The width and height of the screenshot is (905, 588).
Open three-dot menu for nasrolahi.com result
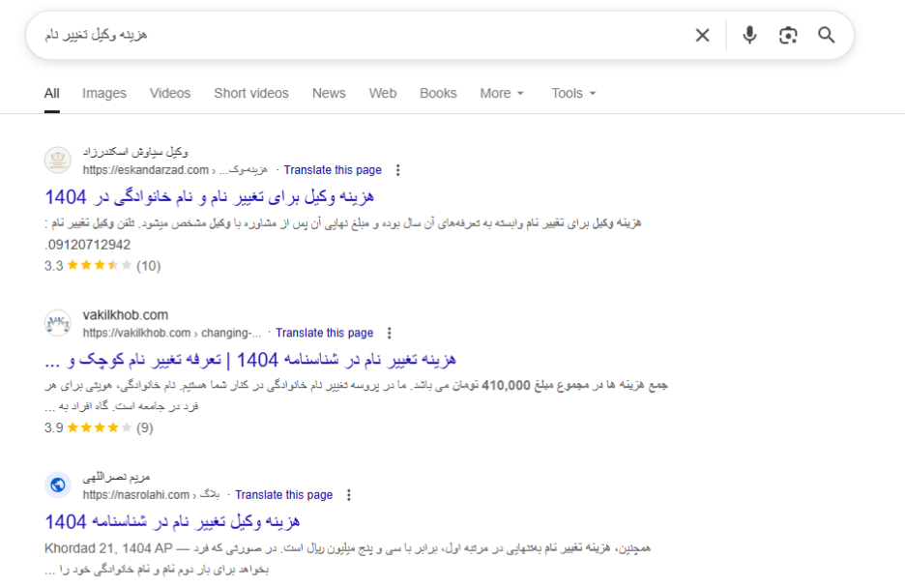click(348, 495)
